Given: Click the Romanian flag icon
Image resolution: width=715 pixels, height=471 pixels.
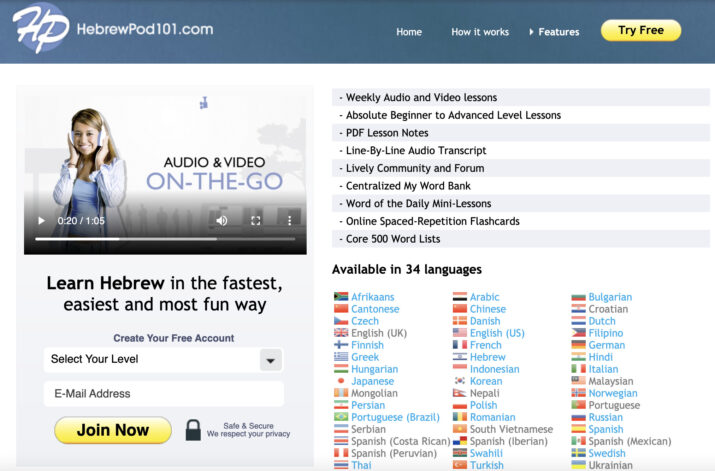Looking at the screenshot, I should [x=460, y=417].
